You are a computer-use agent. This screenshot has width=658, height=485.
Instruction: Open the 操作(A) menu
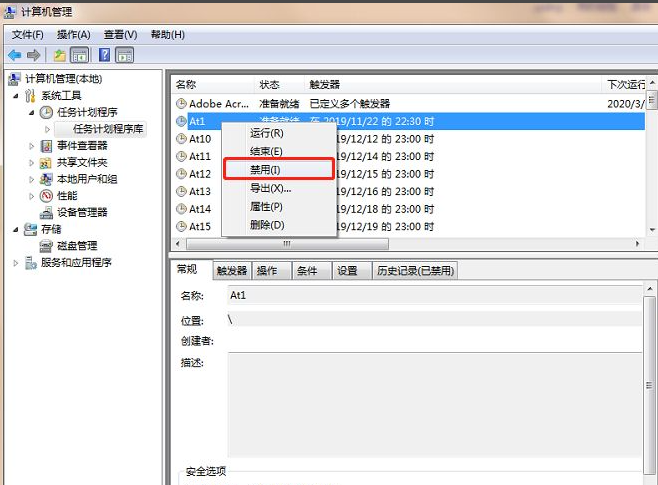click(x=73, y=35)
